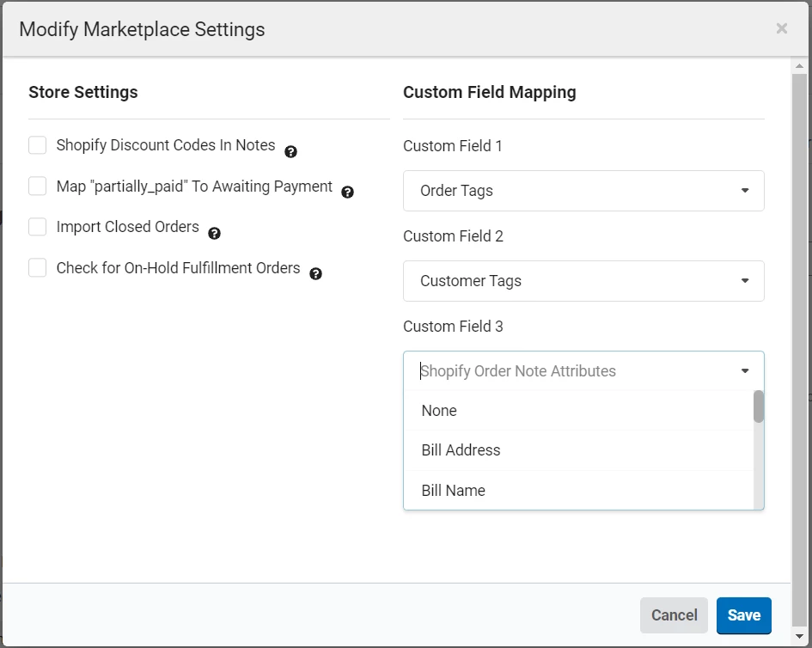Screen dimensions: 812x648
Task: Open the Custom Field 1 dropdown
Action: tap(583, 191)
